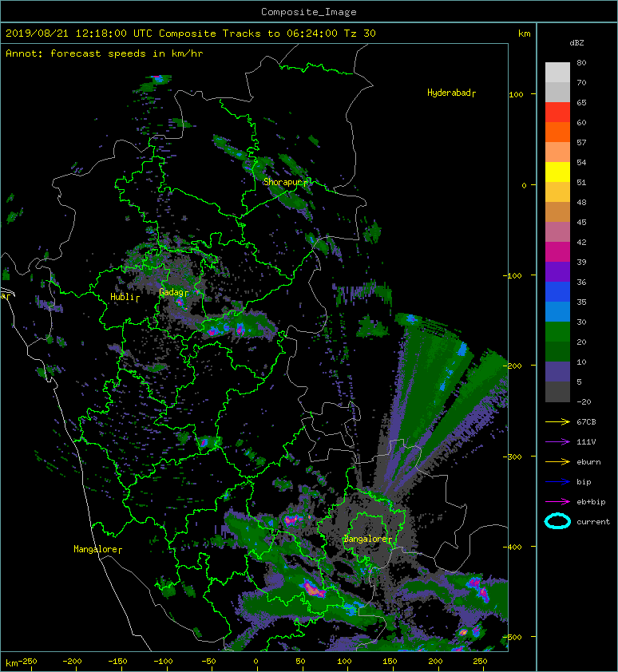The width and height of the screenshot is (618, 672).
Task: Select the gold 51 dBZ swatch
Action: (557, 192)
